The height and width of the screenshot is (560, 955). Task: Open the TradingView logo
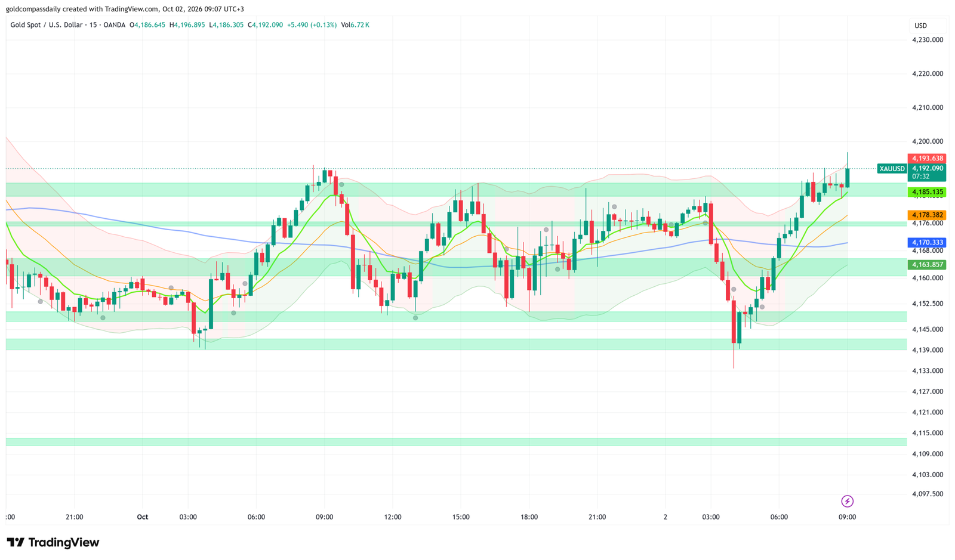click(53, 542)
